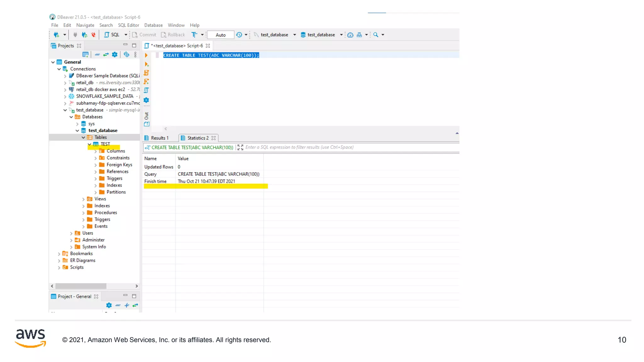Open the transaction log clock icon
This screenshot has width=644, height=362.
[239, 35]
